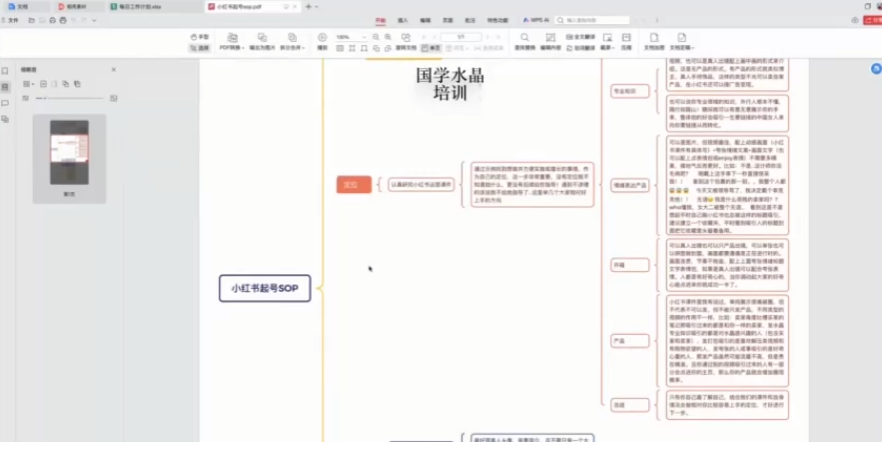882x465 pixels.
Task: Click the zoom in magnifier icon
Action: coord(388,37)
